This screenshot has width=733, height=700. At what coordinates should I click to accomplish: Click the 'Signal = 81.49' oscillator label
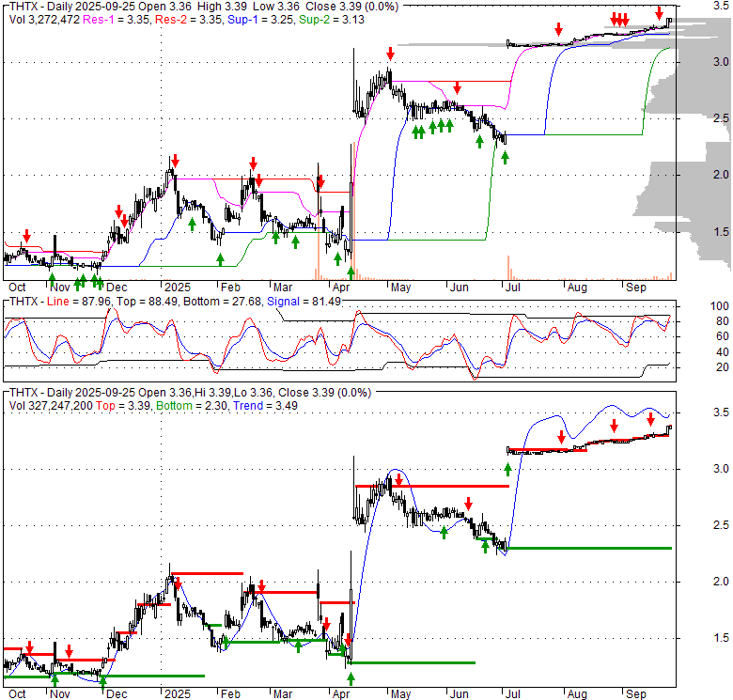[x=304, y=302]
